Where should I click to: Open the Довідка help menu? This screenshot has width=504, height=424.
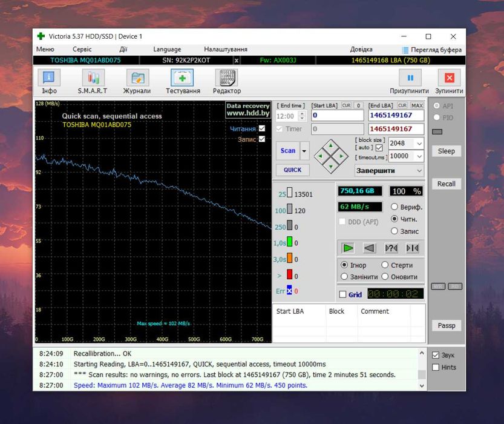tap(361, 49)
